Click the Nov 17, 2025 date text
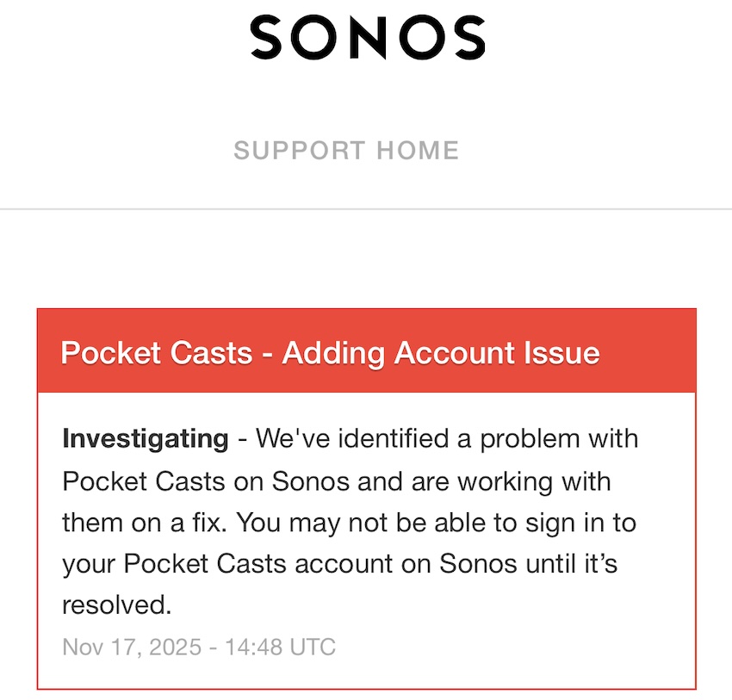The width and height of the screenshot is (732, 700). coord(131,647)
